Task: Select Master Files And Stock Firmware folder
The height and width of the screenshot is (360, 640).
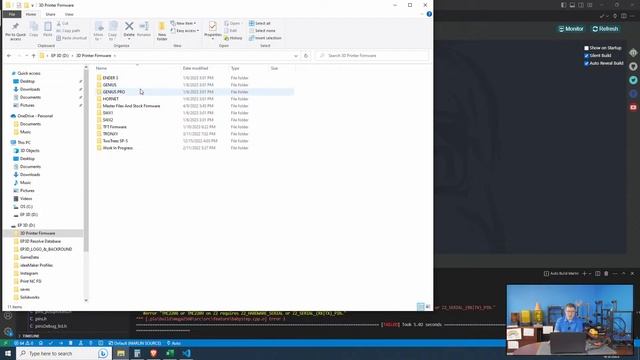Action: pos(131,106)
